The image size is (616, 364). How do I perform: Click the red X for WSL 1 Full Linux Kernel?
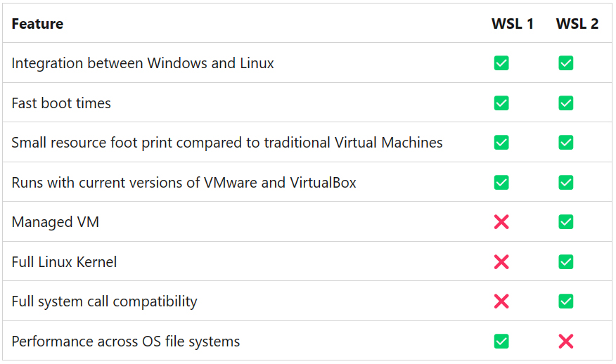point(501,262)
